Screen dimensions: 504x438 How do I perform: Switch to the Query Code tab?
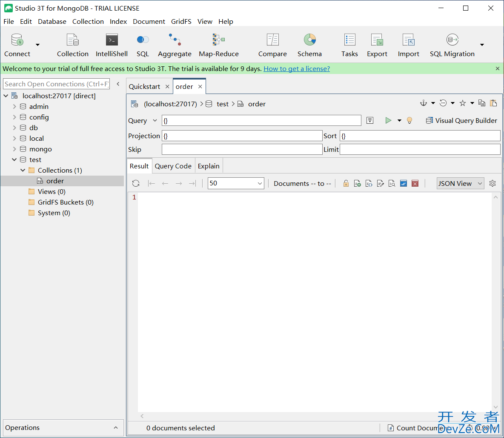(x=173, y=166)
